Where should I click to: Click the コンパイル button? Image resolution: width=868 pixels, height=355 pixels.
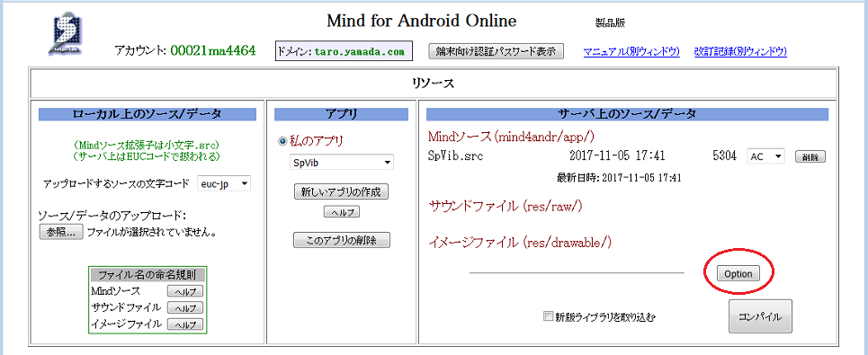(x=760, y=317)
